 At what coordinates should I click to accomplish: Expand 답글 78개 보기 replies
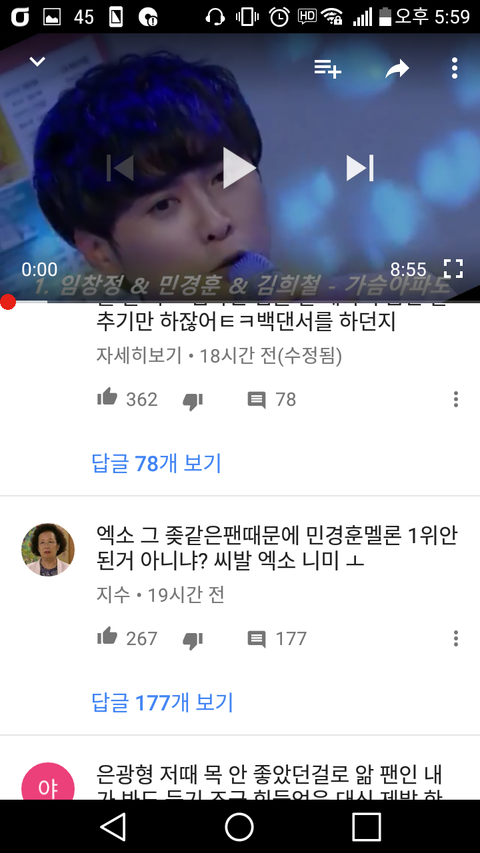(157, 463)
